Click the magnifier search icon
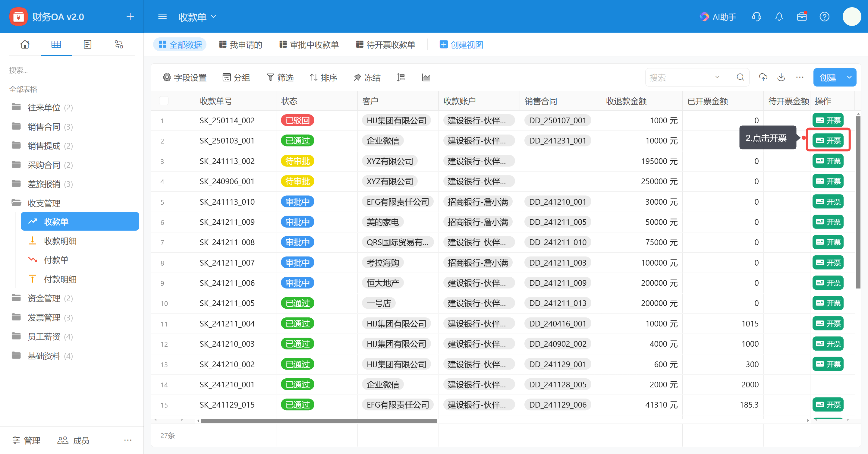Image resolution: width=868 pixels, height=454 pixels. [740, 77]
